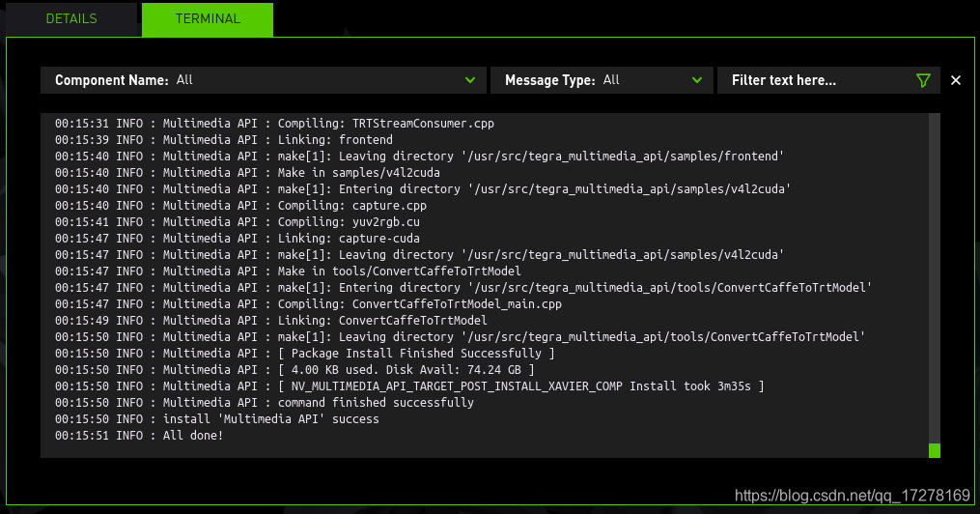Click 'Compiling: ConvertCaffeToTrtModel_main.cpp' log line
The height and width of the screenshot is (514, 980).
tap(308, 304)
